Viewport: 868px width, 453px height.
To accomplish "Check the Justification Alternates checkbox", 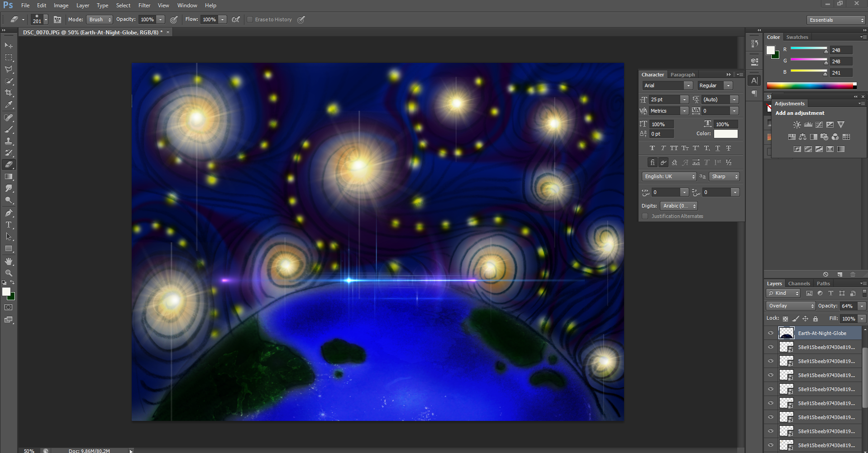I will point(645,216).
